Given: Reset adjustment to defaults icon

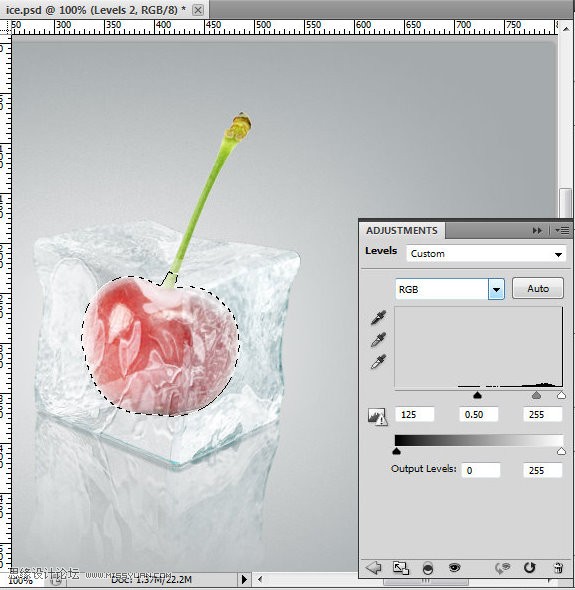Looking at the screenshot, I should (529, 567).
